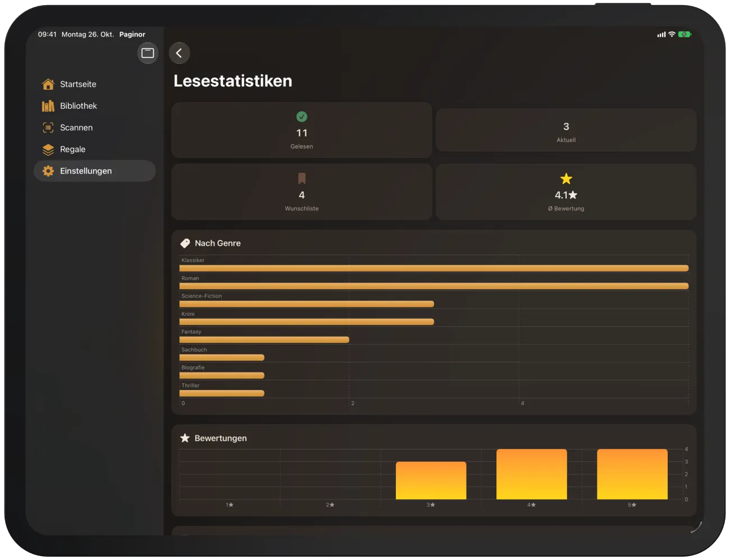The height and width of the screenshot is (560, 730).
Task: Click the Krimi genre bar
Action: tap(307, 322)
